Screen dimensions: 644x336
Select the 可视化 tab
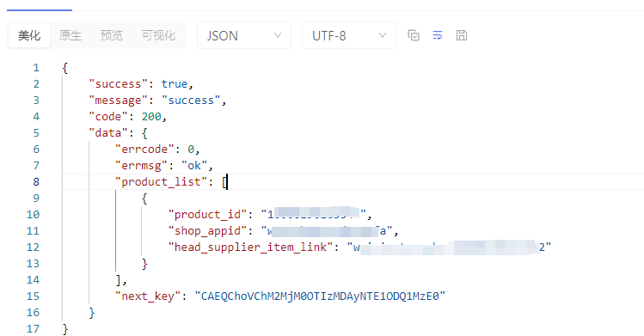(x=159, y=35)
